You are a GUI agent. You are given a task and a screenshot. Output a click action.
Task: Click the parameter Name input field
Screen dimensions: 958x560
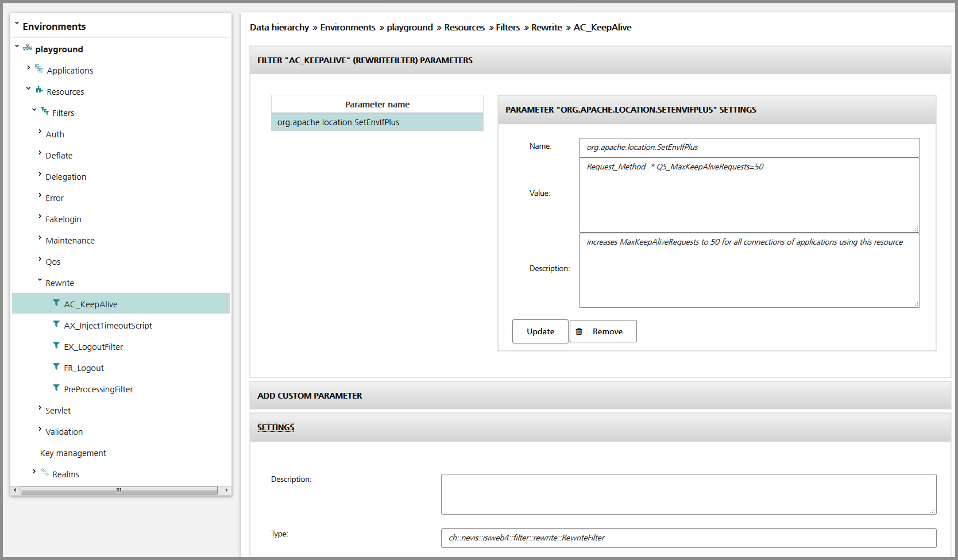coord(750,148)
